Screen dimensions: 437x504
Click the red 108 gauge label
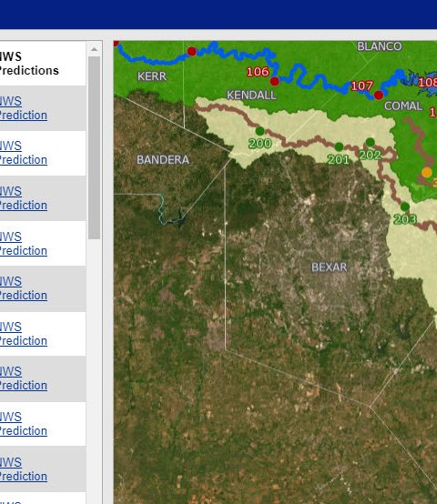click(x=427, y=83)
